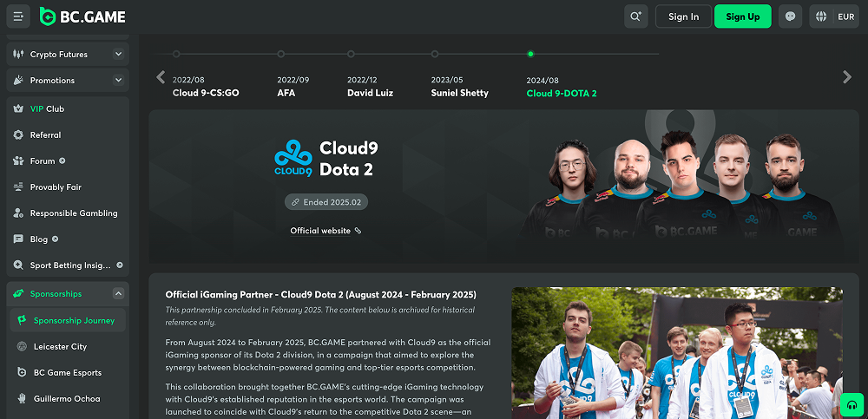Select the 2022/09 AFA timeline entry

[x=293, y=87]
